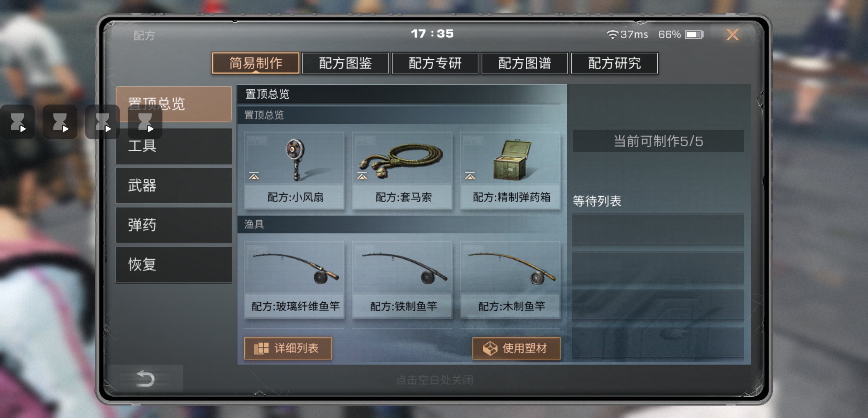
Task: Click the back arrow icon
Action: [146, 379]
